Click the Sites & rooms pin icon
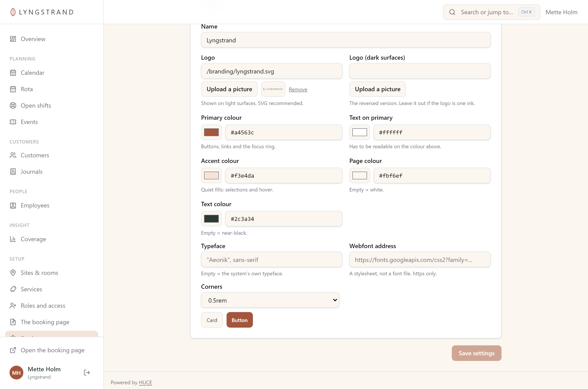Viewport: 588px width, 389px height. click(x=13, y=273)
